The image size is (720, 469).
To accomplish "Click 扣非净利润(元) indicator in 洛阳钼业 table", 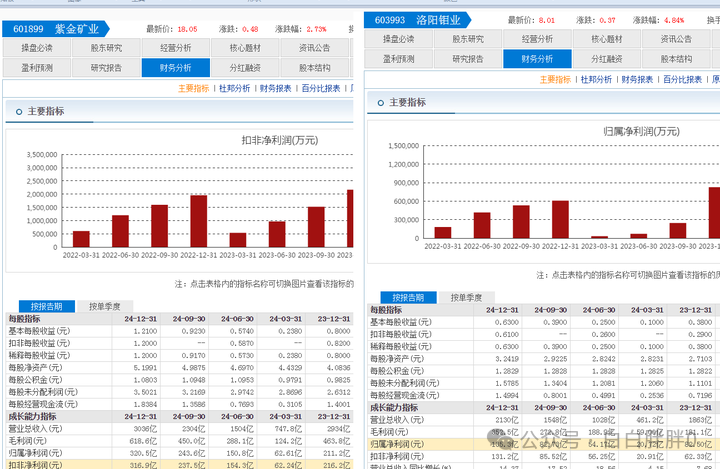I will point(397,457).
